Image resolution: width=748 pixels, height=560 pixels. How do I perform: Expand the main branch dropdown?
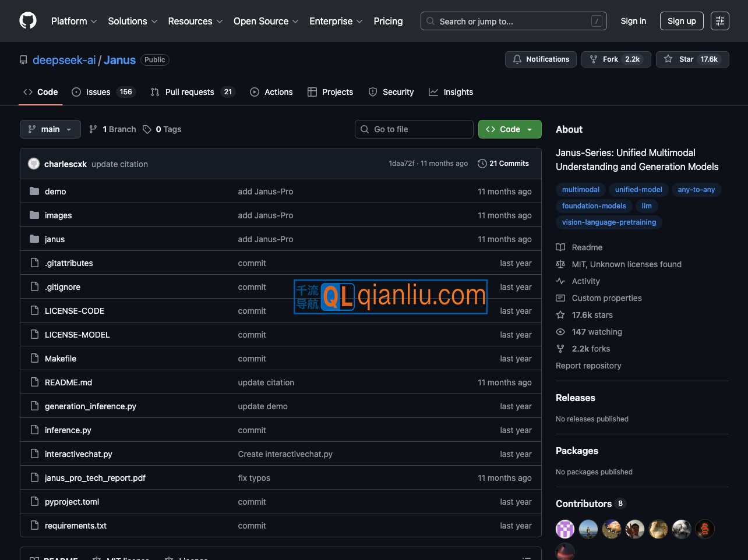[50, 129]
